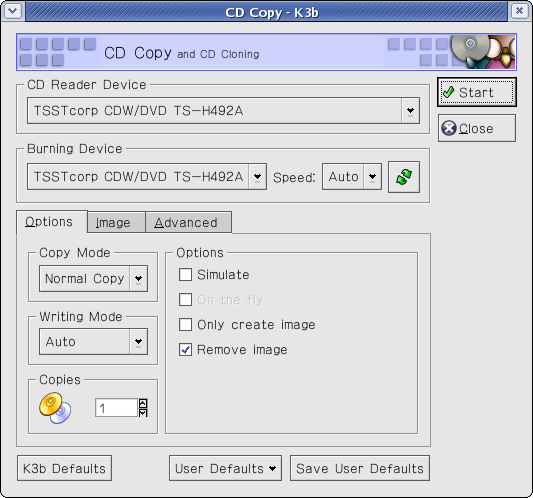The width and height of the screenshot is (533, 498).
Task: Expand the Speed Auto dropdown
Action: pos(352,176)
